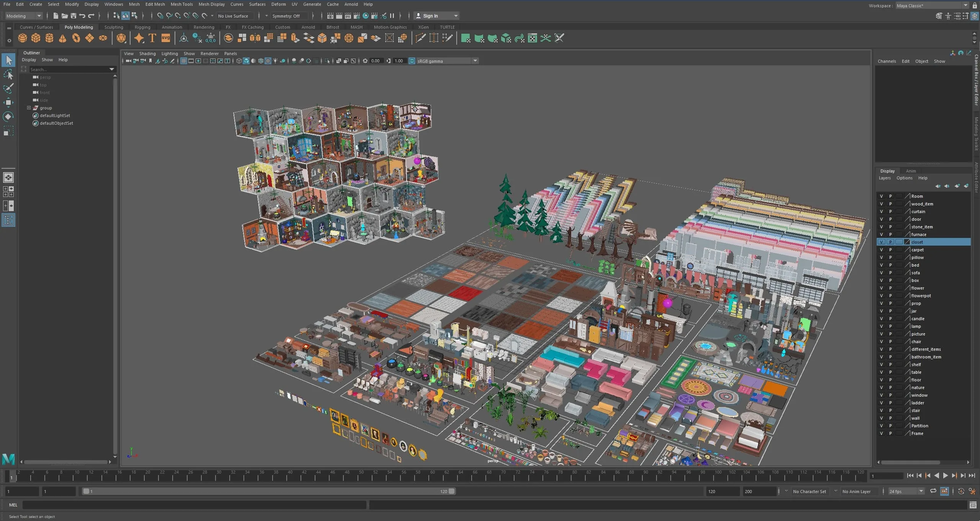Click the SVG import shelf icon
The height and width of the screenshot is (521, 980).
click(x=165, y=38)
